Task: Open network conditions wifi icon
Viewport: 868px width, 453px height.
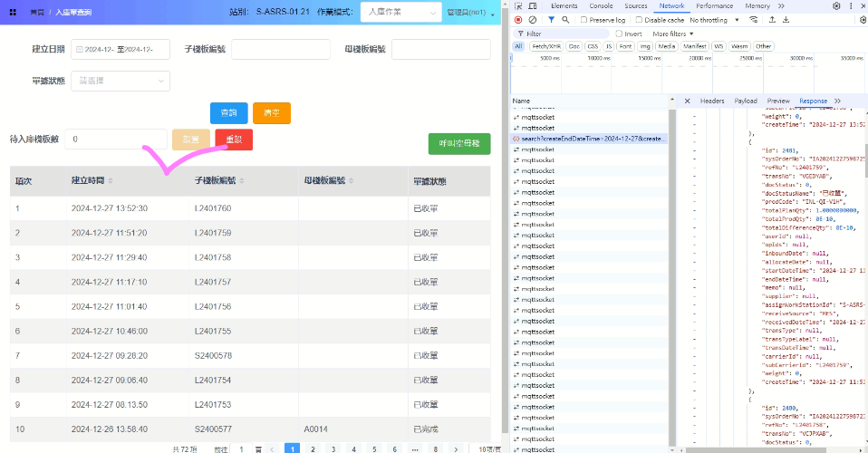Action: 754,20
